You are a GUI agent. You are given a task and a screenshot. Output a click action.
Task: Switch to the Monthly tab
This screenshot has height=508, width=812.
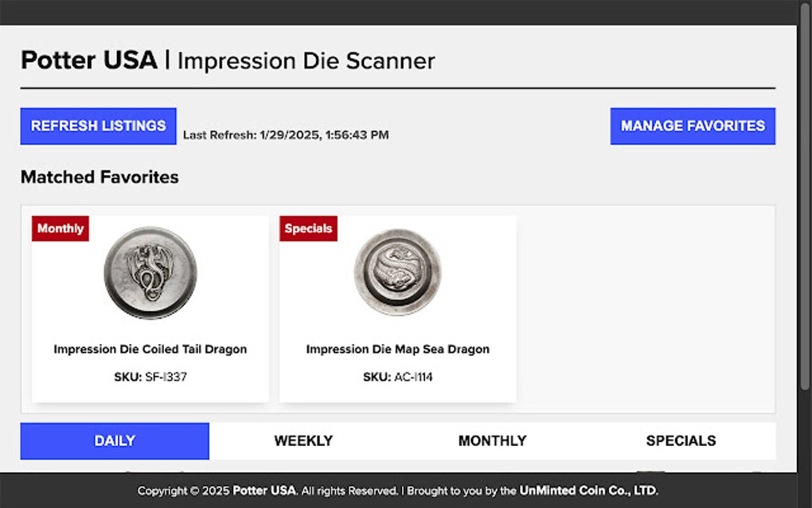(x=492, y=440)
